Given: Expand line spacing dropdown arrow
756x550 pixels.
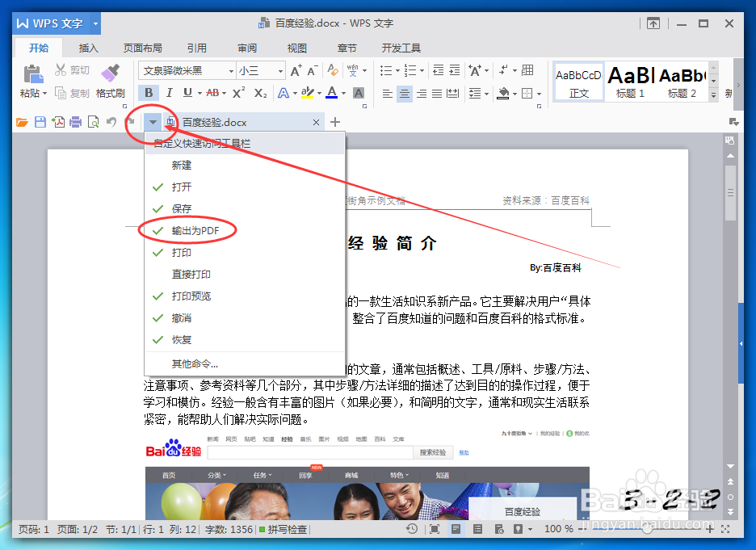Looking at the screenshot, I should click(x=487, y=94).
